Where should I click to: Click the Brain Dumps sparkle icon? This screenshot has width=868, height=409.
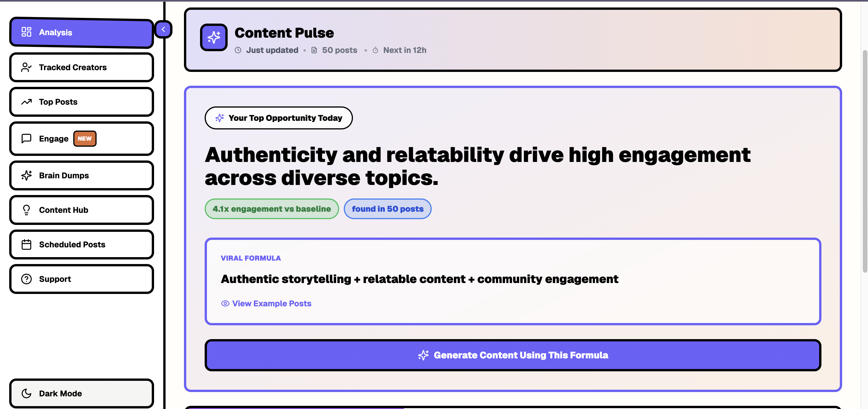point(26,175)
